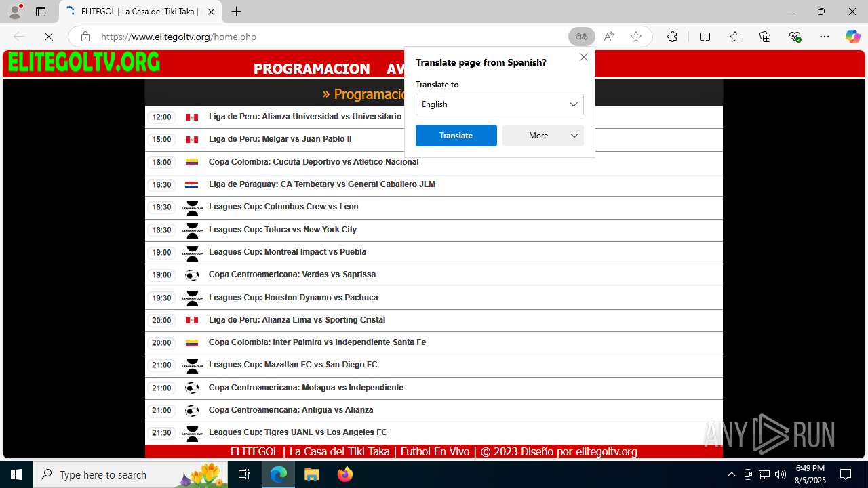
Task: View site information lock icon
Action: (x=85, y=37)
